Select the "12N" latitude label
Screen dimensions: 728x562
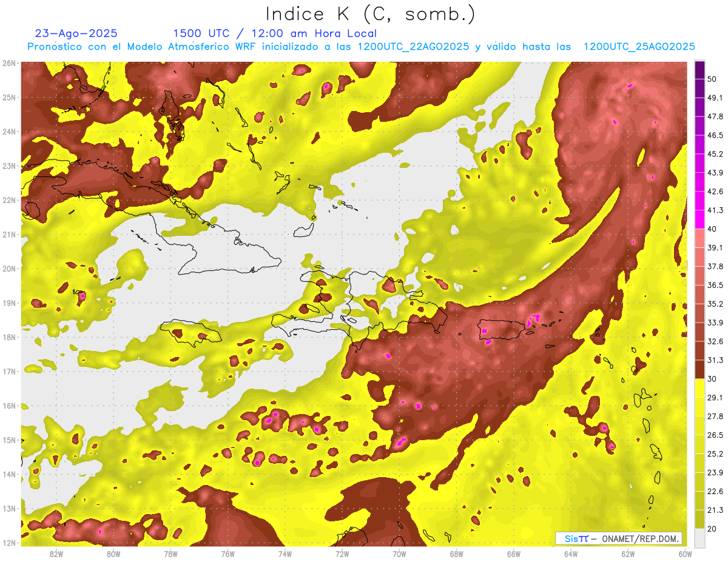click(x=9, y=543)
